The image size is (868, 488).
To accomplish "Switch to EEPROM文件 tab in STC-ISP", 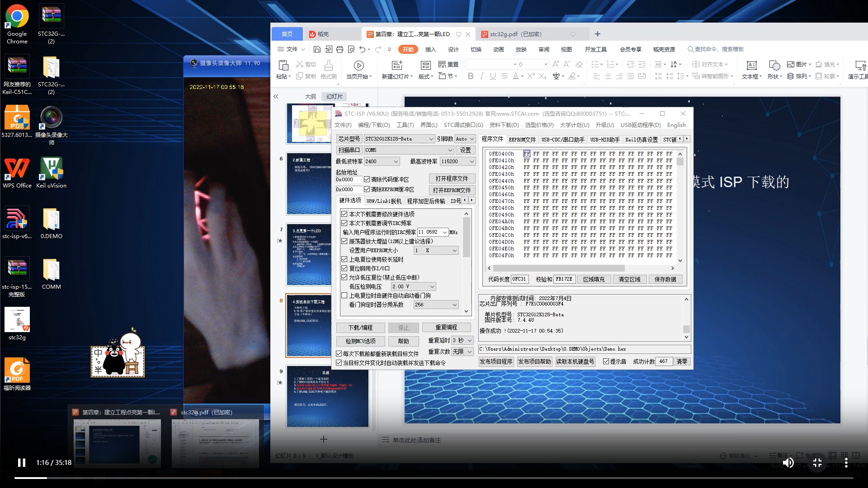I will click(522, 139).
